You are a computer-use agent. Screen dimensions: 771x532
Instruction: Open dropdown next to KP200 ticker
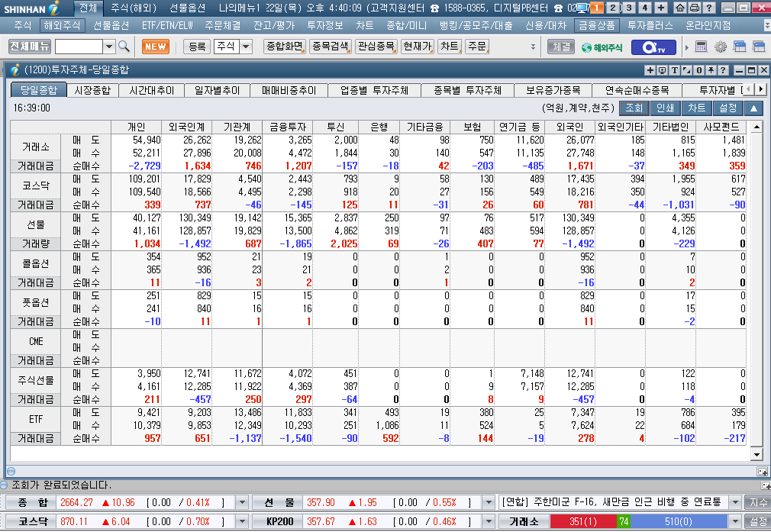tap(489, 521)
